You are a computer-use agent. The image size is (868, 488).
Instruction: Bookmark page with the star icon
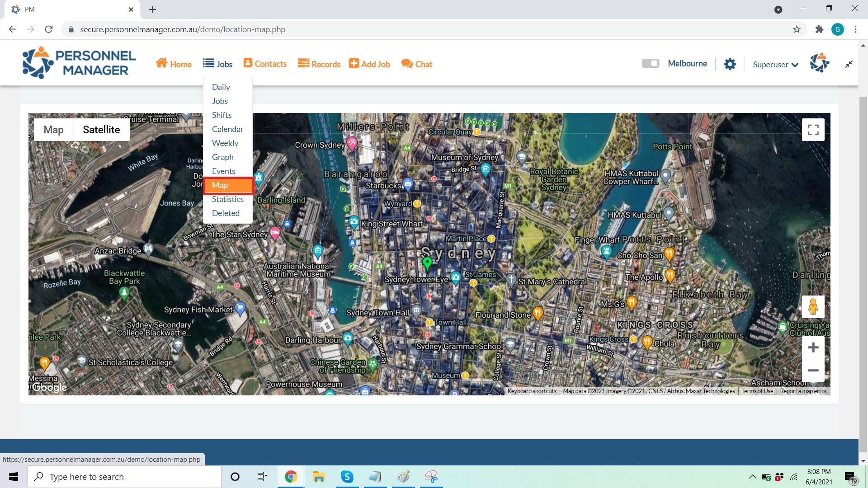(797, 29)
